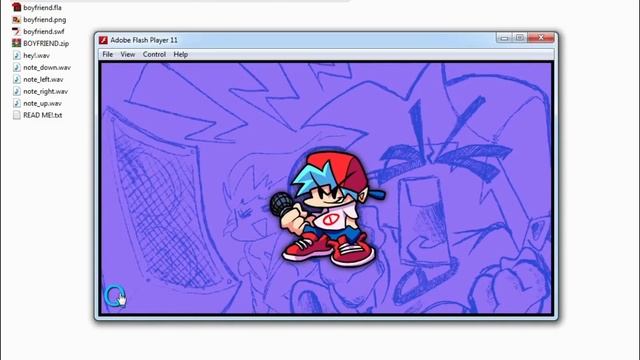Minimize the Adobe Flash Player window
Image resolution: width=640 pixels, height=360 pixels.
tap(504, 38)
